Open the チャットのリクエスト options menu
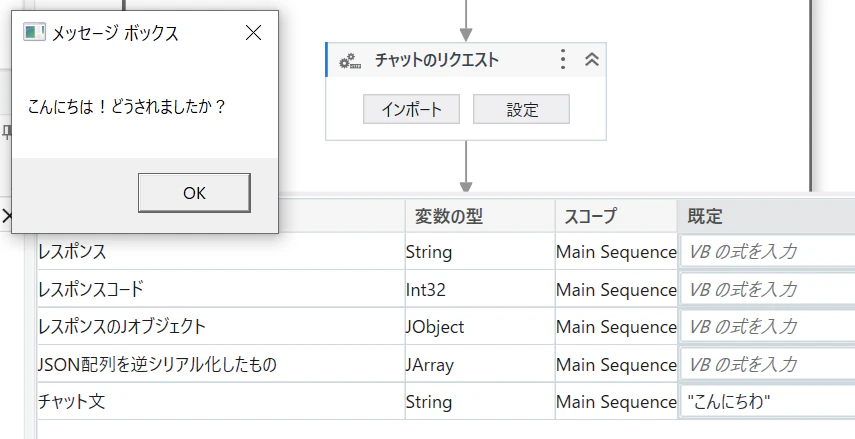855x439 pixels. [563, 59]
